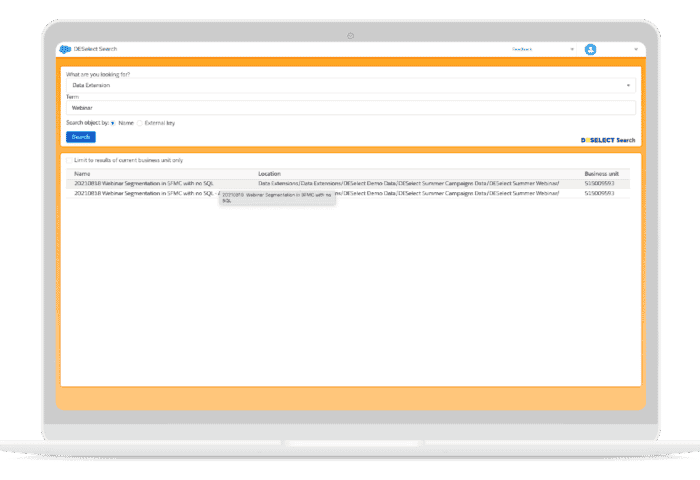This screenshot has height=480, width=700.
Task: Click into the Term input field
Action: 349,106
